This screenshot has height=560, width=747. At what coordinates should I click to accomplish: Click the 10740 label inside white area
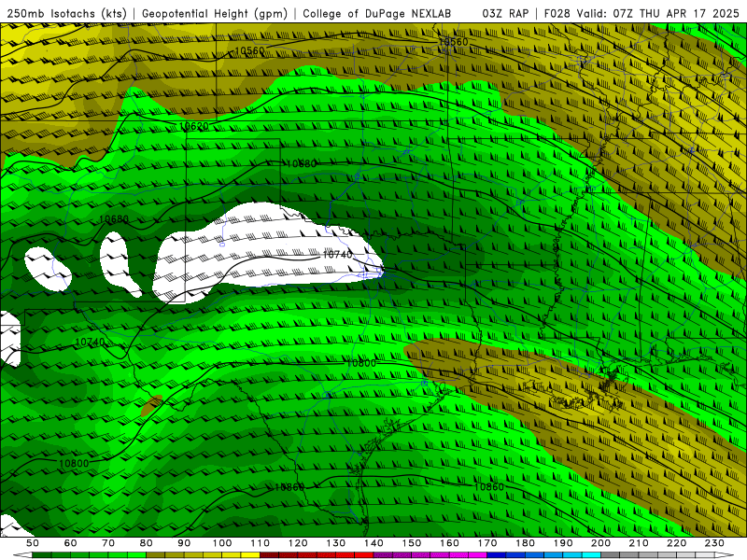(x=338, y=254)
